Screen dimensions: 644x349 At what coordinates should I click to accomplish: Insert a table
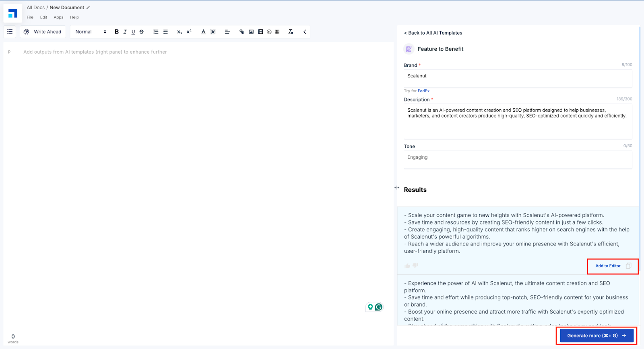(277, 32)
